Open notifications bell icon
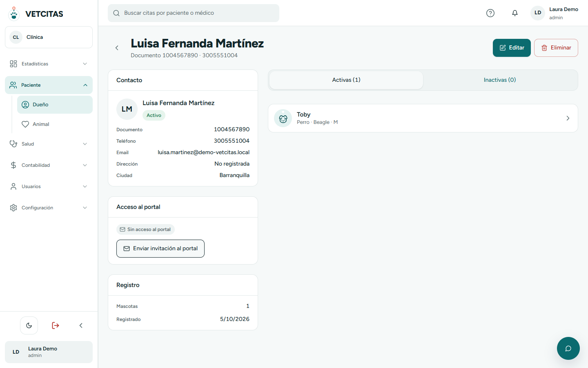The width and height of the screenshot is (588, 368). click(x=515, y=13)
